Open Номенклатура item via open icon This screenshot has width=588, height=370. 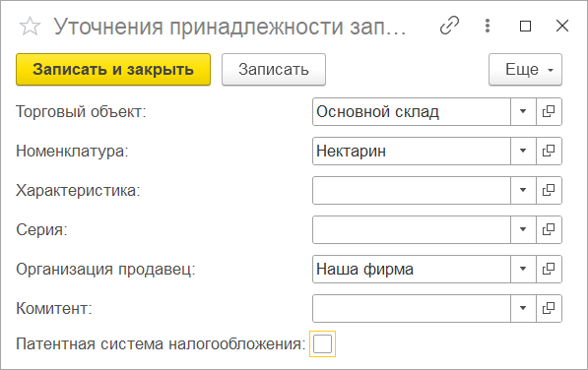click(x=549, y=151)
